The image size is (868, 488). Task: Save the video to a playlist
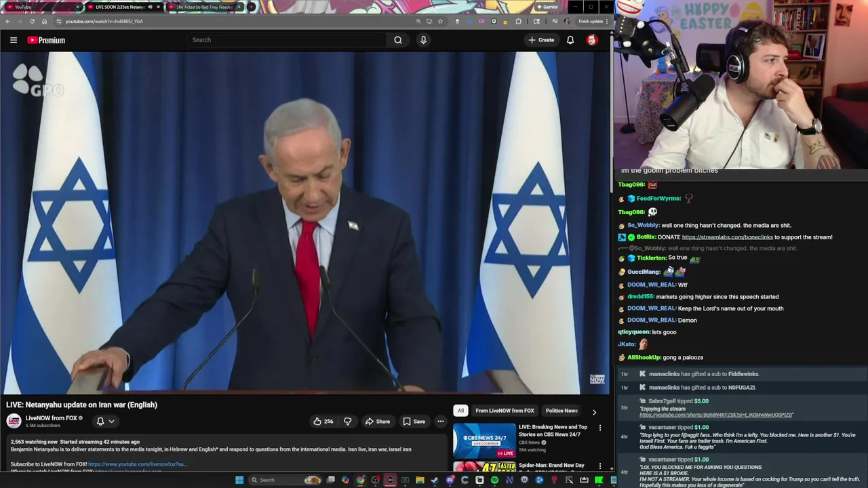pyautogui.click(x=414, y=422)
